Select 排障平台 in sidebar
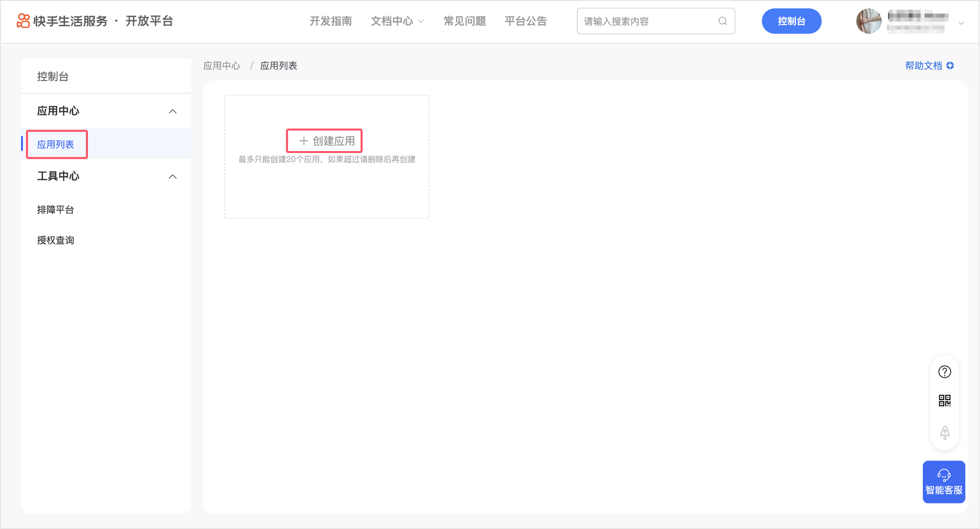This screenshot has width=980, height=529. click(56, 210)
